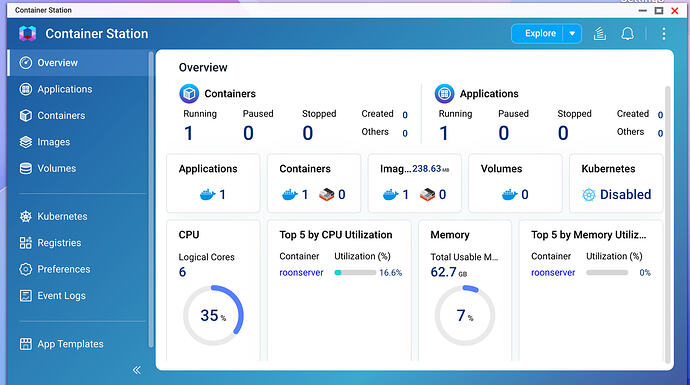Click the Explore button
The image size is (690, 385).
(540, 33)
